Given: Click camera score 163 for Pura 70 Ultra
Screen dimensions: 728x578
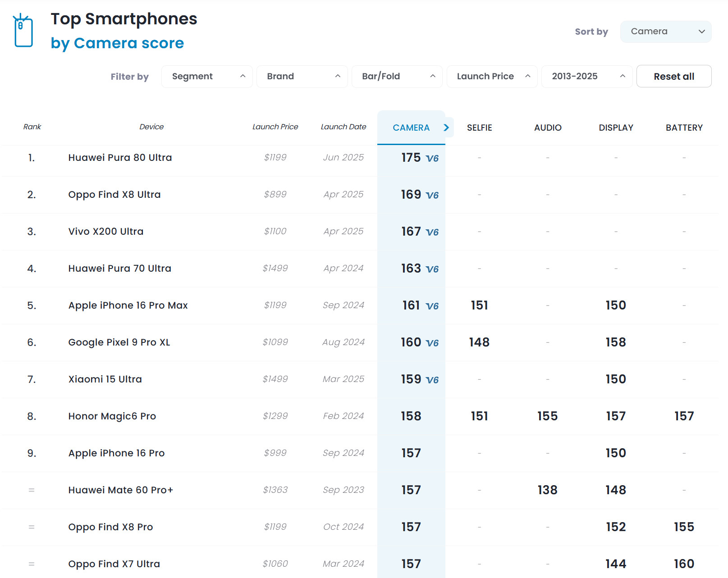Looking at the screenshot, I should pyautogui.click(x=411, y=269).
